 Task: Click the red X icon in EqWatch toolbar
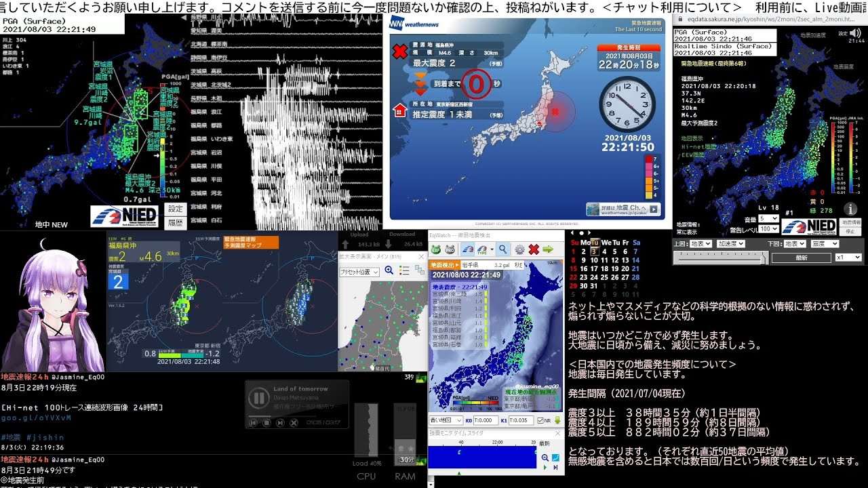534,249
